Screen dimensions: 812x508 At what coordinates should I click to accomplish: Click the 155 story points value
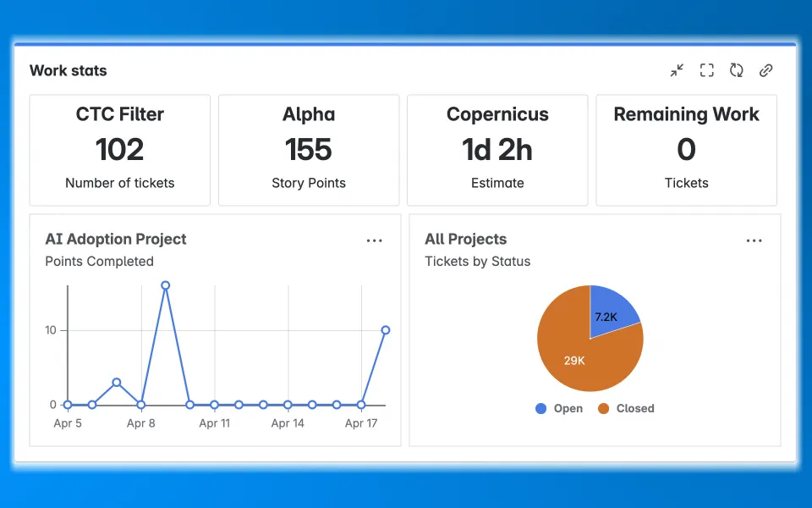309,150
